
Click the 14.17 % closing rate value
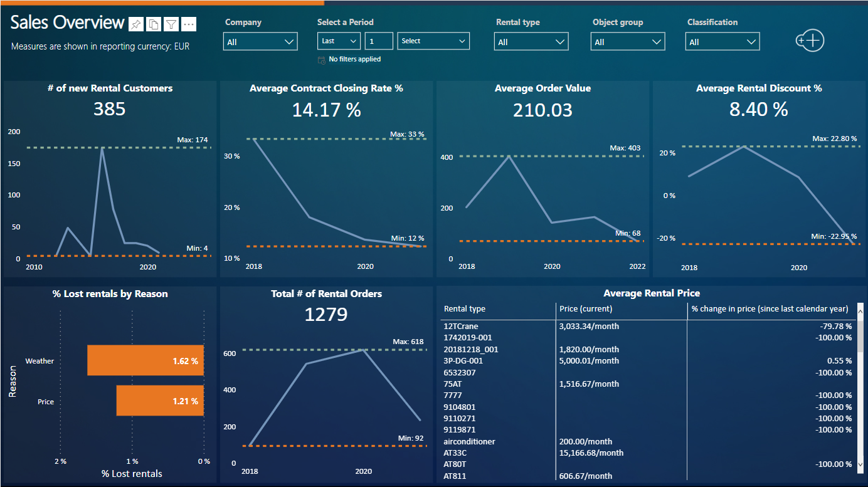coord(326,110)
